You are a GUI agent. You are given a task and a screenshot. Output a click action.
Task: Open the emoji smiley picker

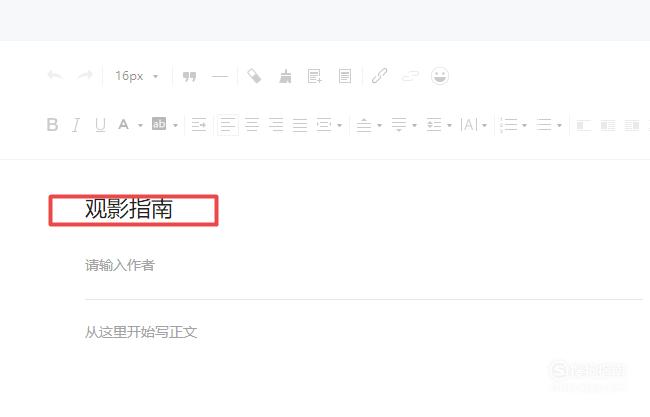coord(440,76)
